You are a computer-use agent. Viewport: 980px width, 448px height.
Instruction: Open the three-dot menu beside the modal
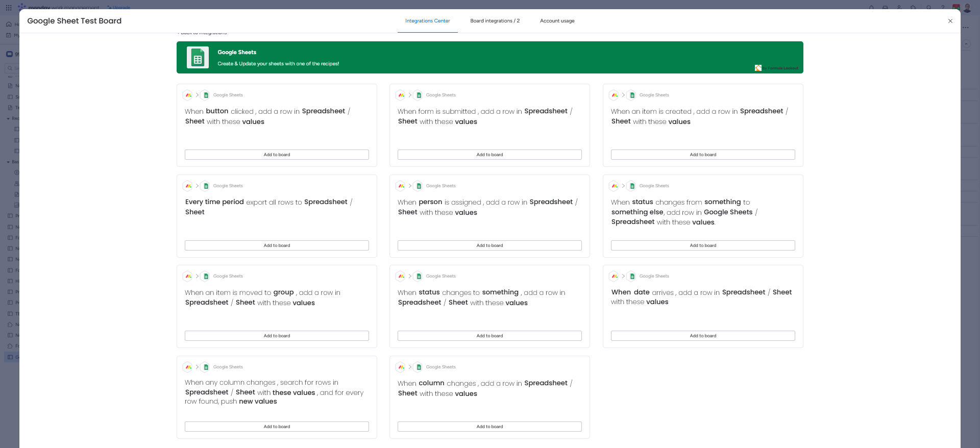pos(965,28)
